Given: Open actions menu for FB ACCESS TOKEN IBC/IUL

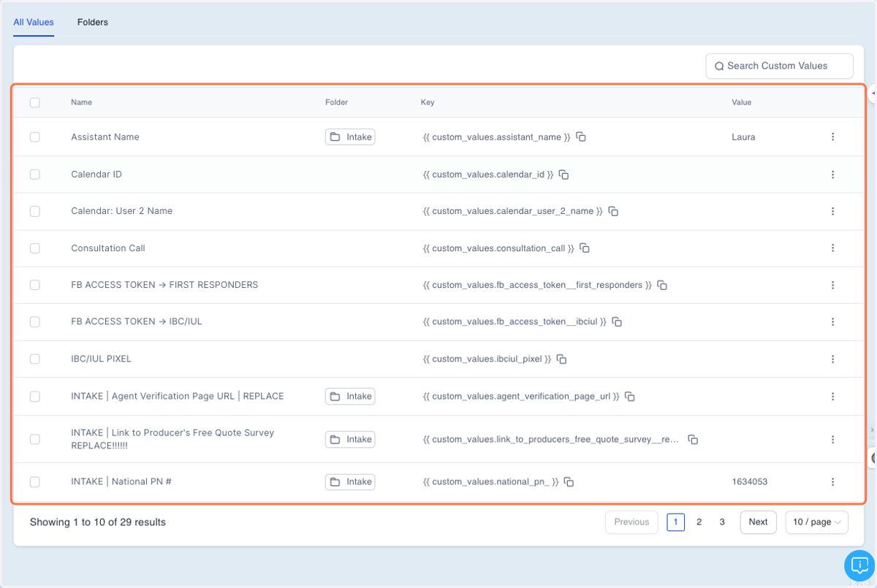Looking at the screenshot, I should point(832,321).
